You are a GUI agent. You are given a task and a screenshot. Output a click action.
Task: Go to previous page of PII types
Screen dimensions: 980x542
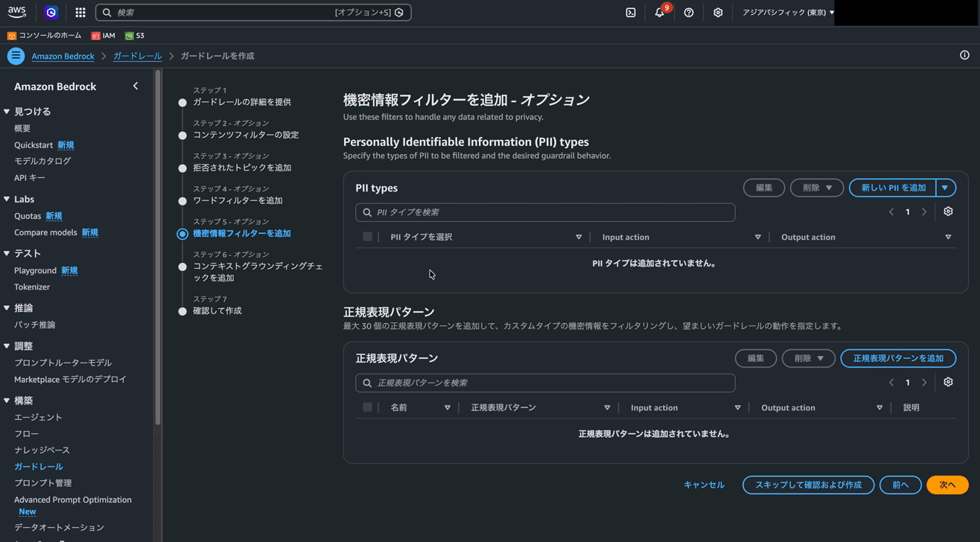coord(891,212)
